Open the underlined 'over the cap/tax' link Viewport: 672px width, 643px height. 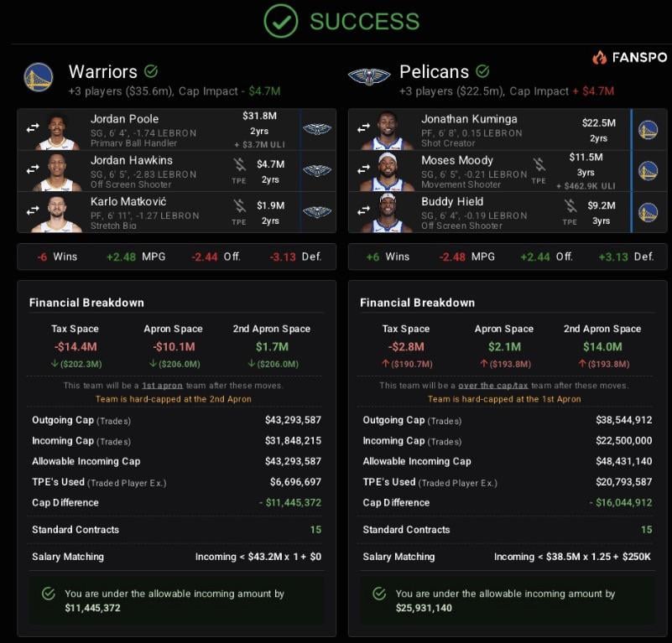coord(493,385)
